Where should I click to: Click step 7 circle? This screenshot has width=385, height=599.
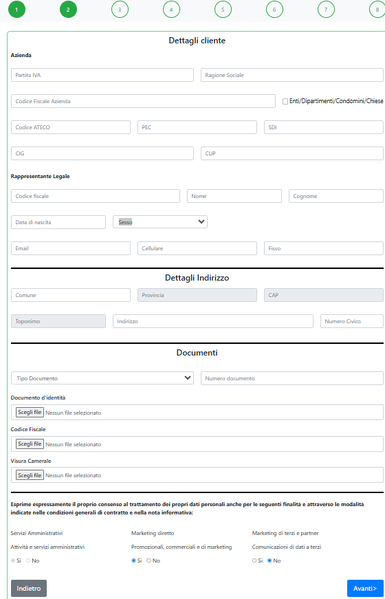tap(326, 10)
